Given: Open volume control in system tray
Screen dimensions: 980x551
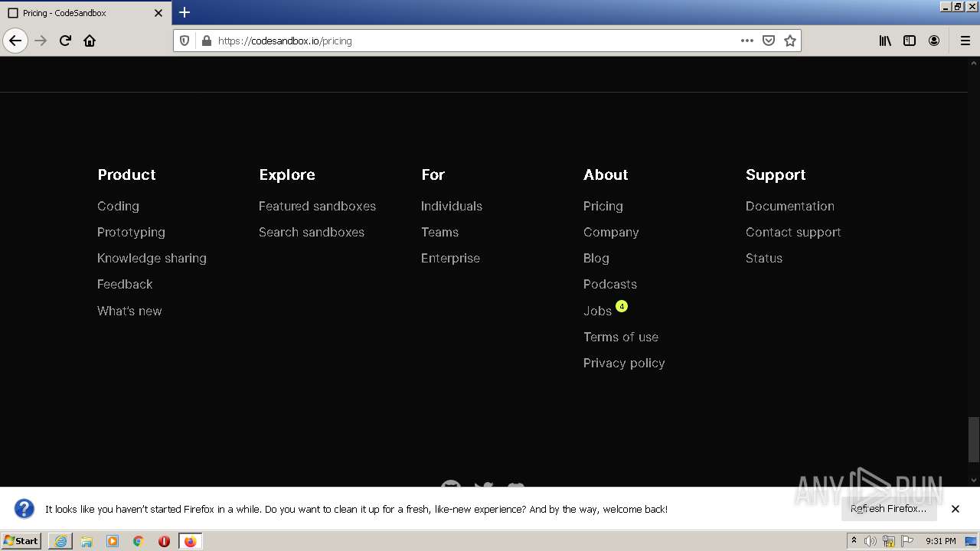Looking at the screenshot, I should coord(871,541).
